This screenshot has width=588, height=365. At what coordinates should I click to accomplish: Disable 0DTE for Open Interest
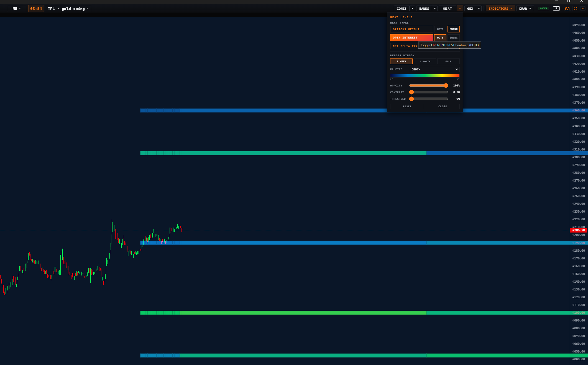440,37
